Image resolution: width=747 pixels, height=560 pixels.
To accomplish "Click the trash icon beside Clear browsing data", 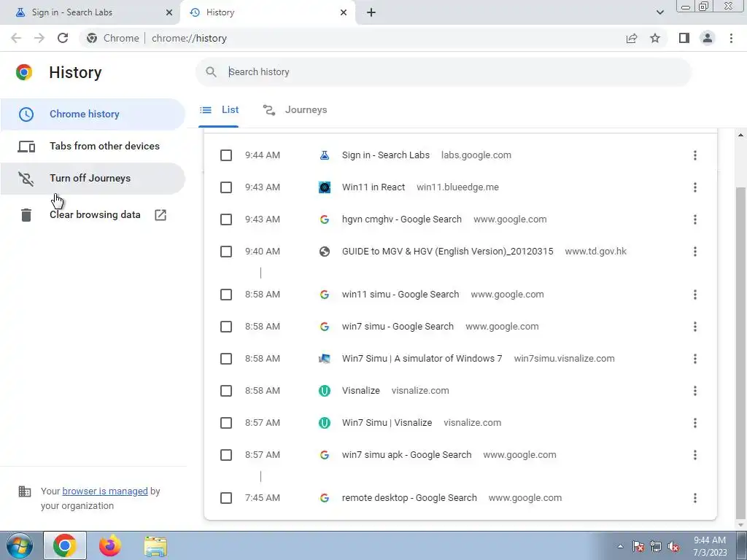I will pos(26,215).
